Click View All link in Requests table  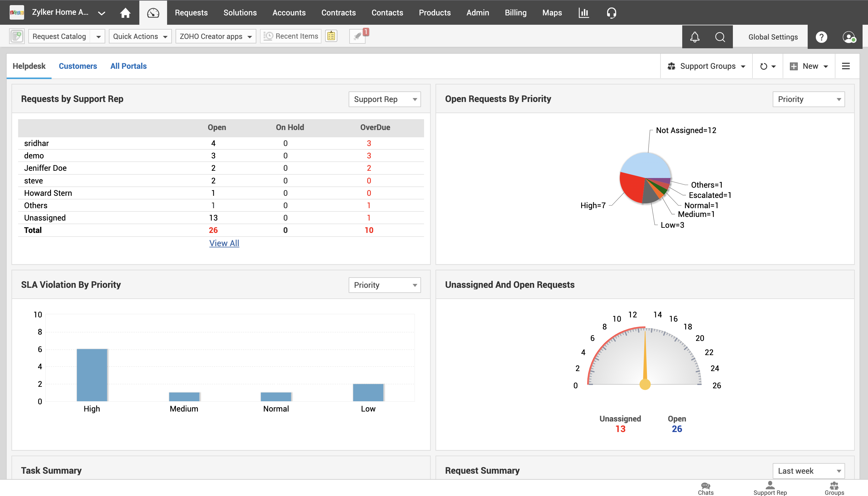[224, 243]
